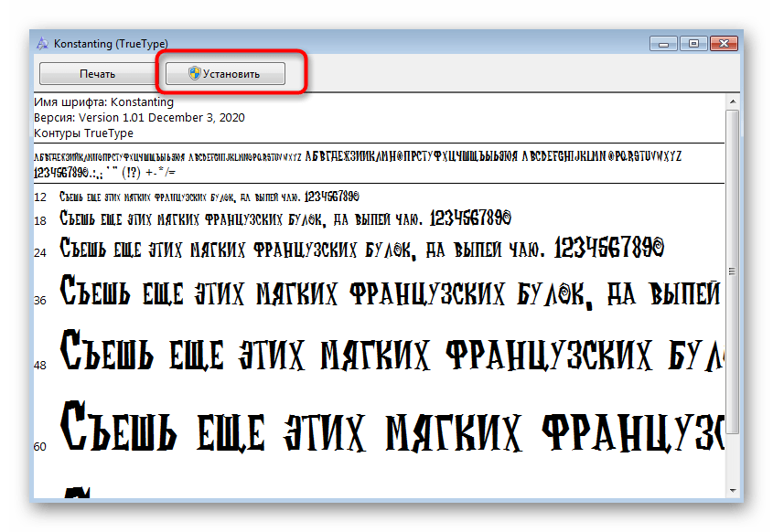Click the vertical scrollbar thumb

(x=733, y=271)
